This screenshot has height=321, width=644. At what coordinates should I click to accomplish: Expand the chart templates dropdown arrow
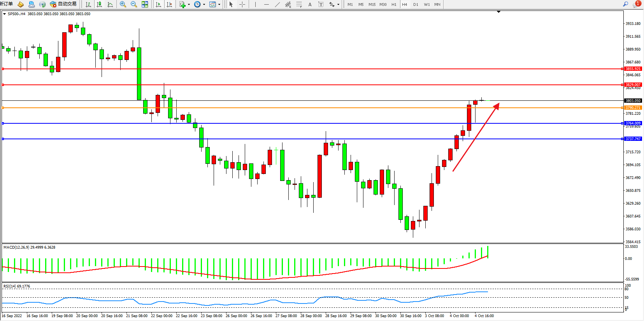219,5
